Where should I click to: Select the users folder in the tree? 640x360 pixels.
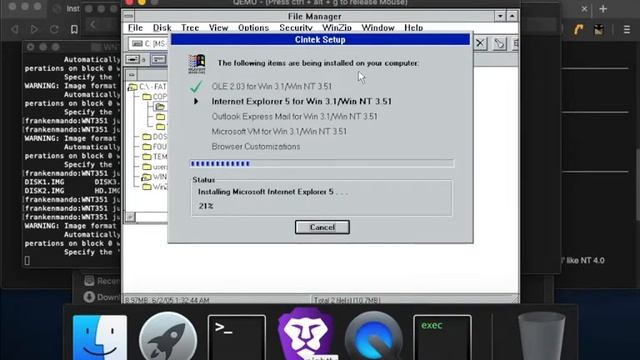(x=155, y=167)
